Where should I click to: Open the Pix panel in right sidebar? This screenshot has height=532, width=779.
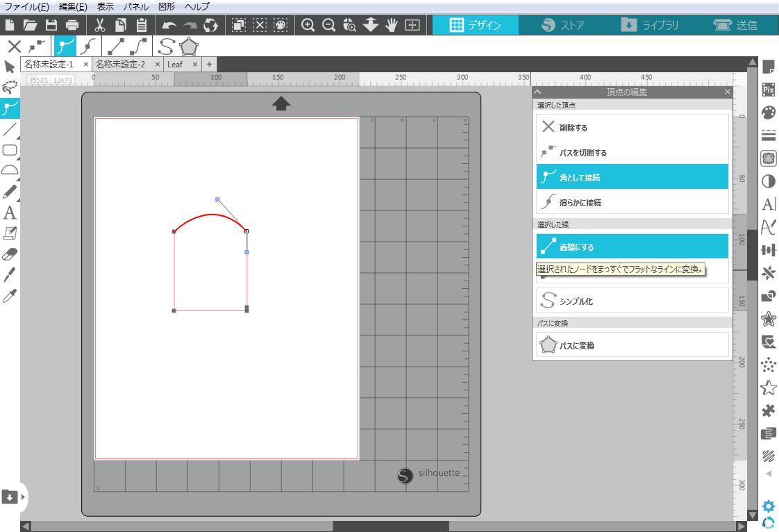[x=768, y=90]
